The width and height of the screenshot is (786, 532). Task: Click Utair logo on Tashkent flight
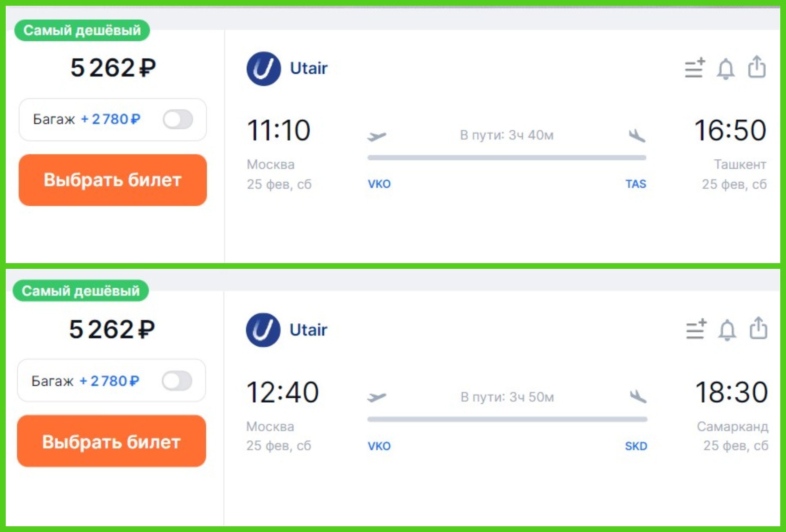coord(264,69)
